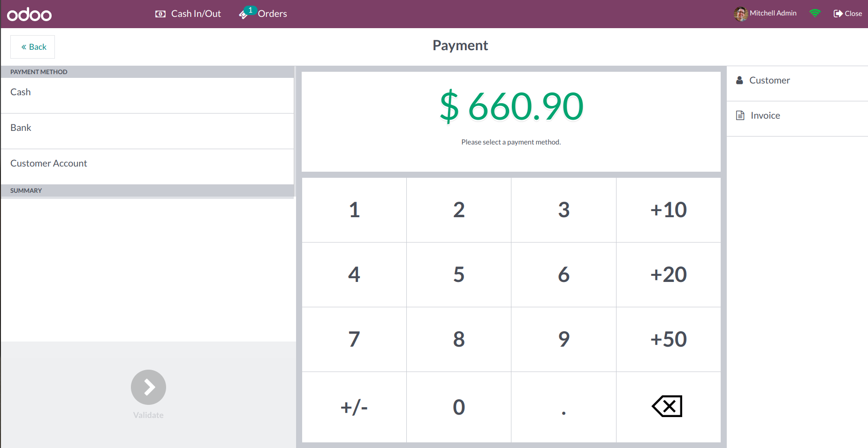View pending Orders via ticket icon
The height and width of the screenshot is (448, 868).
[x=263, y=13]
